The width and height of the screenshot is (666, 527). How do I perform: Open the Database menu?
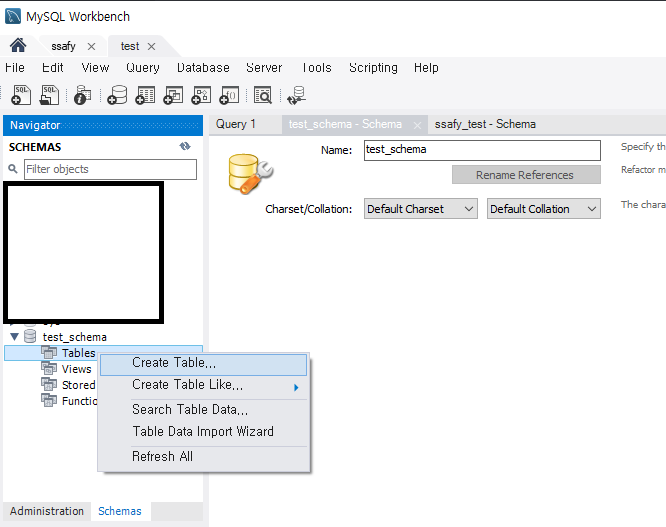click(x=203, y=68)
